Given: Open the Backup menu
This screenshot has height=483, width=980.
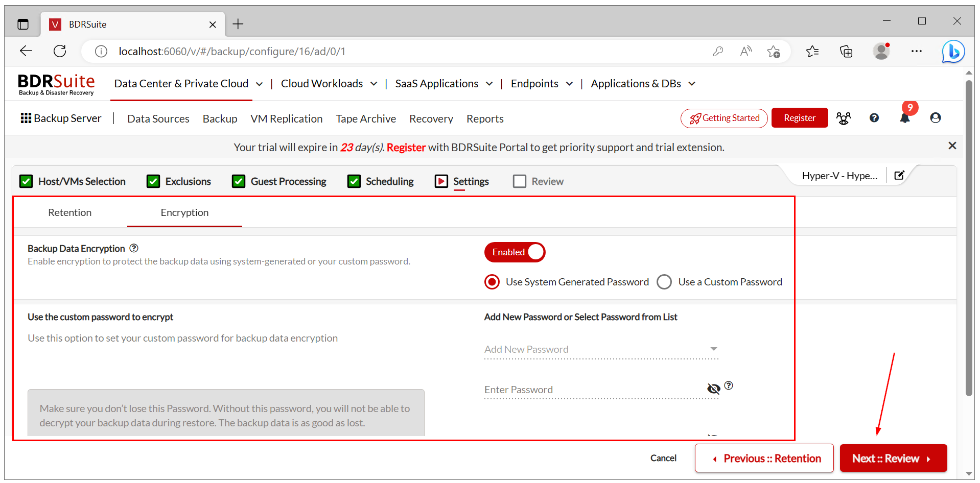Looking at the screenshot, I should [x=220, y=118].
